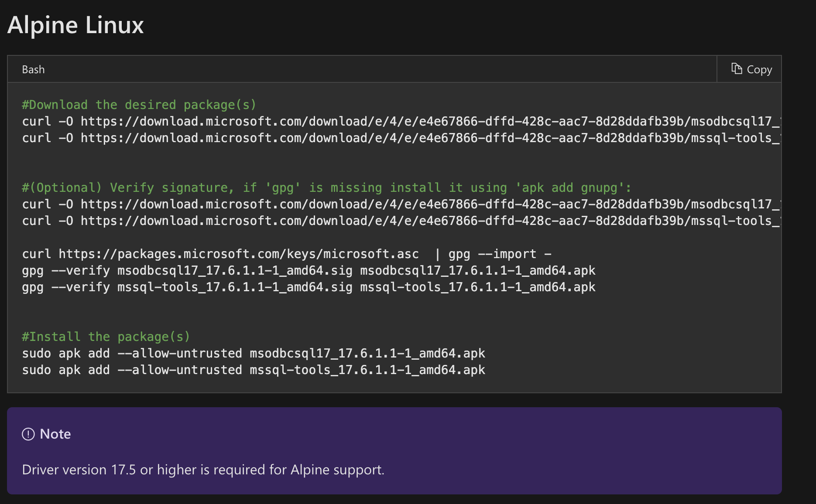Click the copy pages icon beside Copy
The height and width of the screenshot is (504, 816).
pos(737,69)
